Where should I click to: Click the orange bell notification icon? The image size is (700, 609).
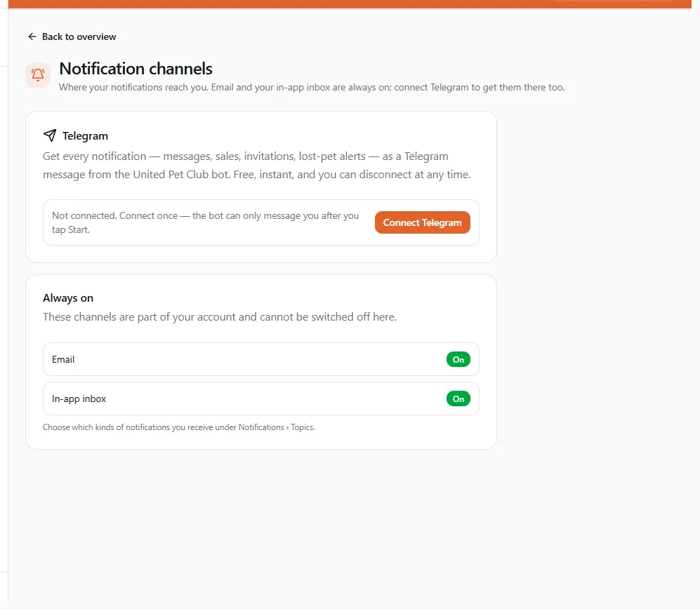point(38,74)
